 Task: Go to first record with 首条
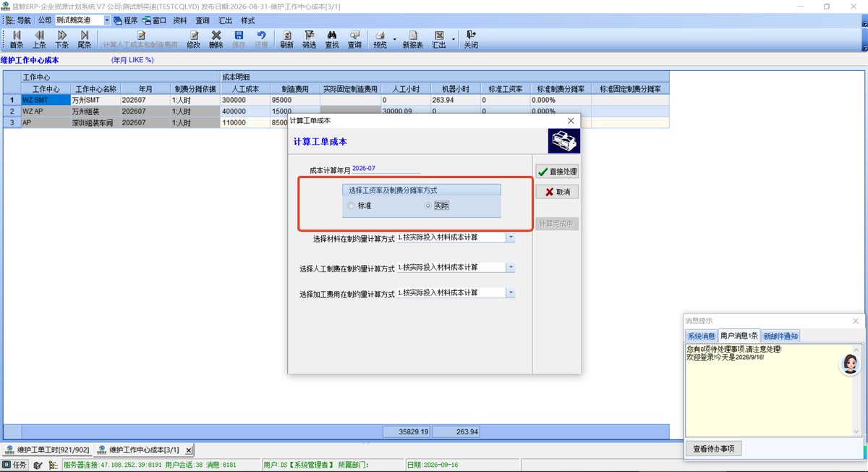click(x=16, y=39)
